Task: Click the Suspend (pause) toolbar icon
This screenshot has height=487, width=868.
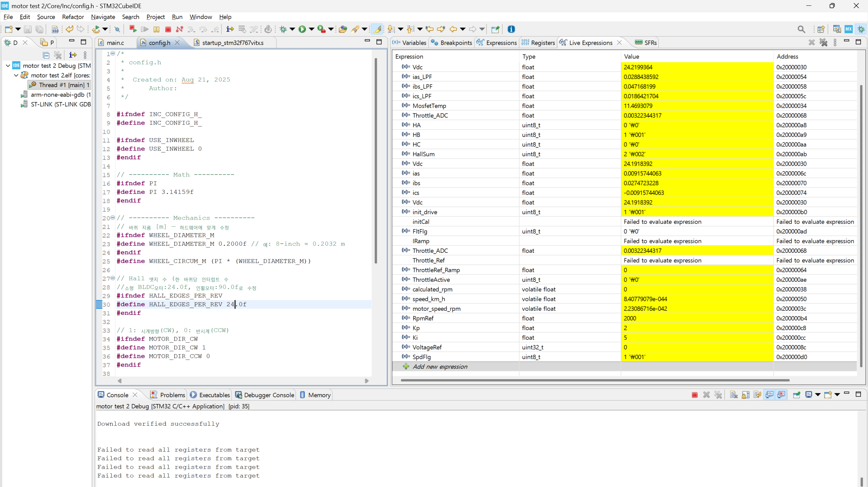Action: tap(156, 29)
